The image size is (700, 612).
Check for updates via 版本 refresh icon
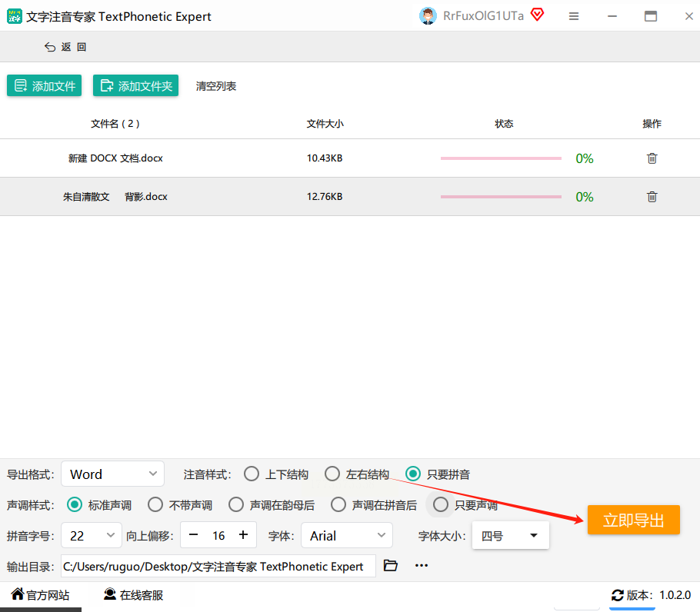pos(618,595)
